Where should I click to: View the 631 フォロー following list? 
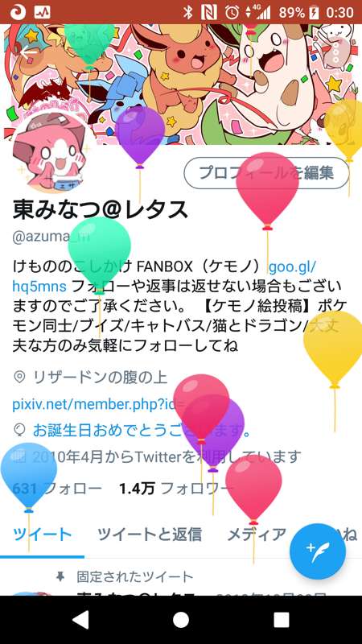(x=57, y=489)
